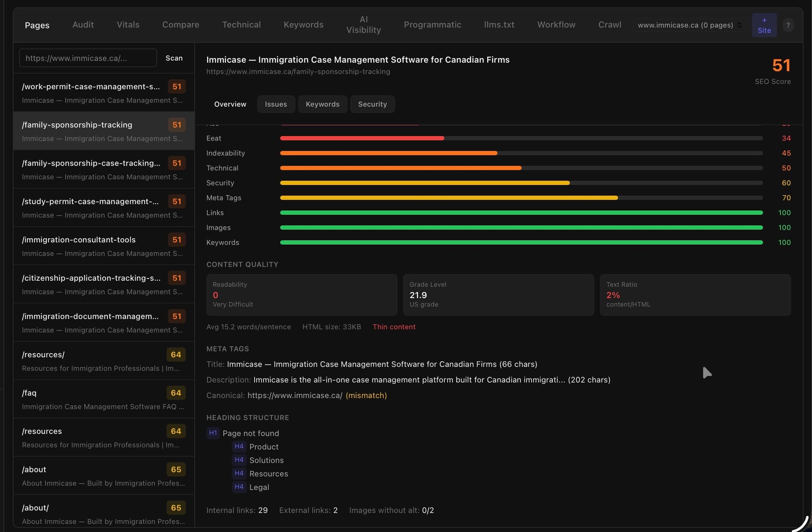The width and height of the screenshot is (812, 532).
Task: Click the meta Title text line
Action: point(372,364)
